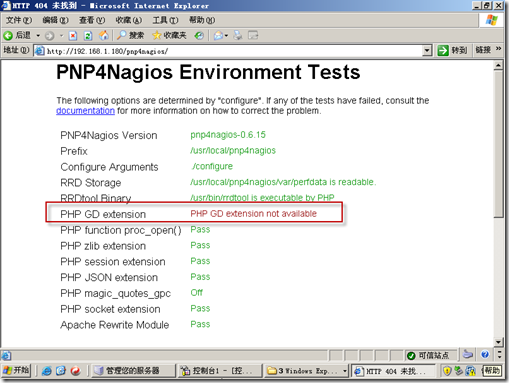Image resolution: width=509 pixels, height=383 pixels.
Task: Click the Edit page icon in toolbar
Action: (x=253, y=35)
